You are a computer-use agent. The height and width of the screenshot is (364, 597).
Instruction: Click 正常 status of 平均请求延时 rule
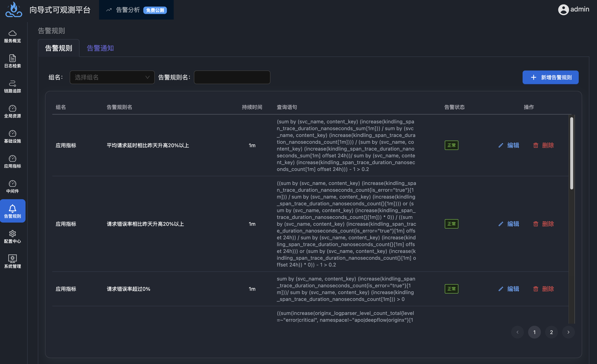tap(451, 145)
